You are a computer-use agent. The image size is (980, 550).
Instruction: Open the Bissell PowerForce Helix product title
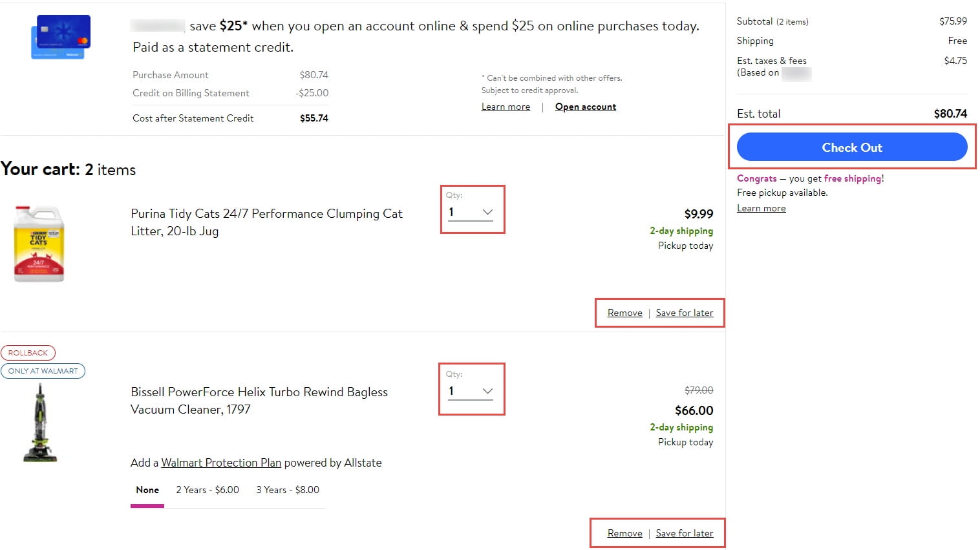259,401
